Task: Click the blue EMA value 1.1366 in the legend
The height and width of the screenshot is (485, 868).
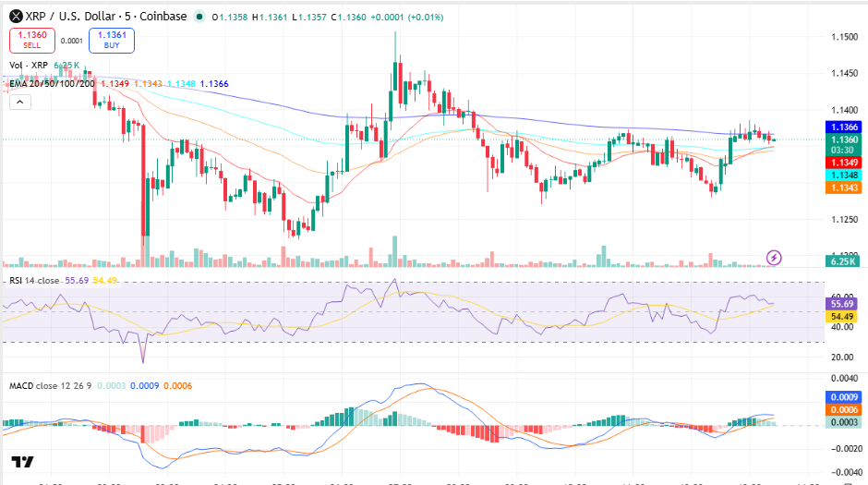Action: (214, 83)
